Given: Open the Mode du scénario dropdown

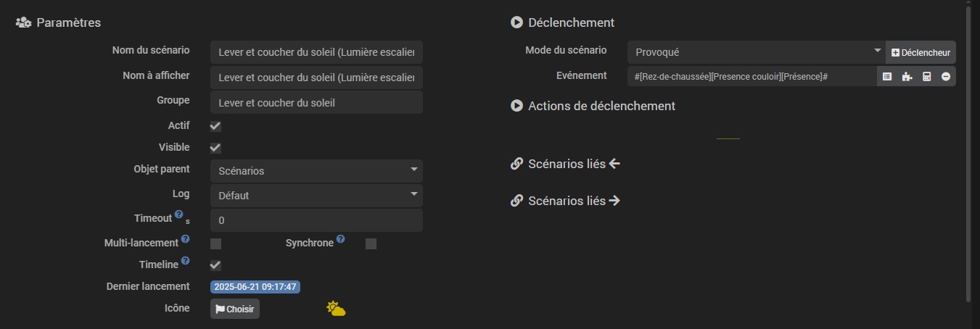Looking at the screenshot, I should point(756,52).
